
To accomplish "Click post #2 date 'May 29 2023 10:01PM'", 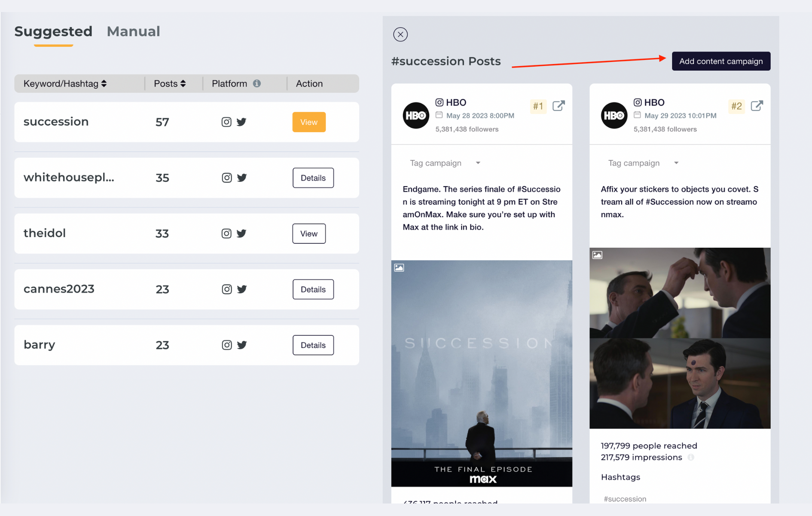I will click(x=680, y=115).
